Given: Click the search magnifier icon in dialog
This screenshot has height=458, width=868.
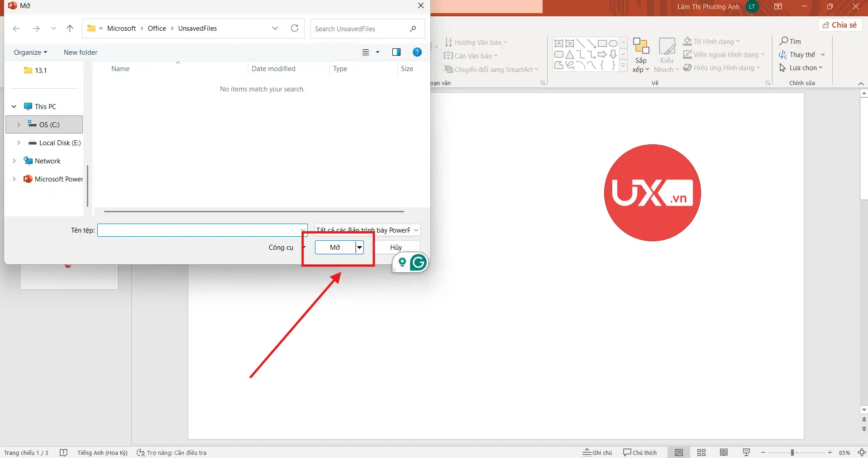Looking at the screenshot, I should [413, 29].
